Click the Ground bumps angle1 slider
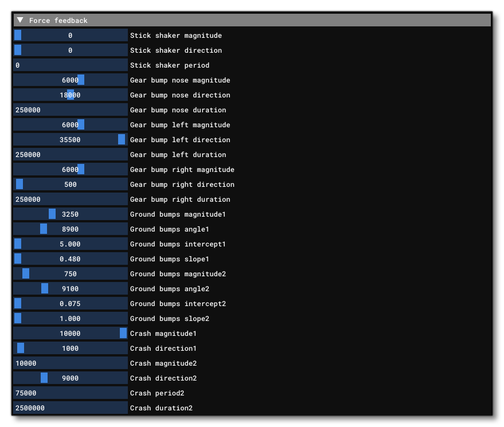The height and width of the screenshot is (427, 504). click(71, 229)
